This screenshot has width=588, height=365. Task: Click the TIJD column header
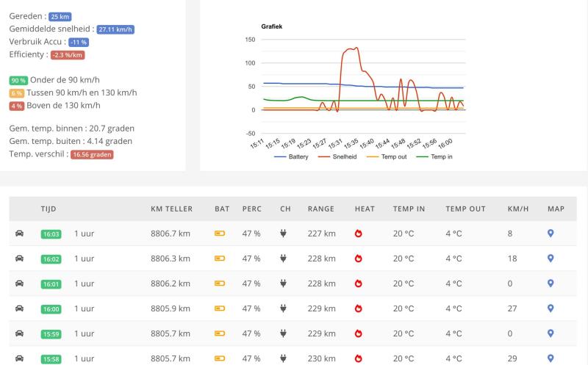coord(49,209)
